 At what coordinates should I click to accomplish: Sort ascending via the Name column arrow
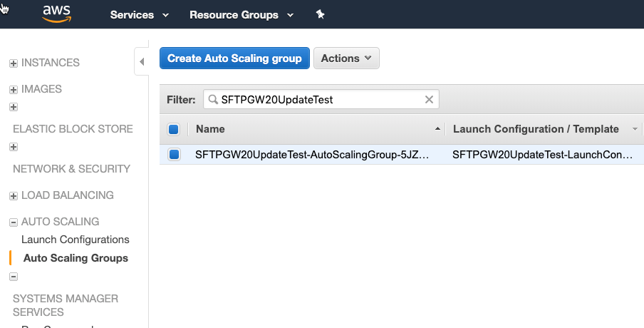tap(437, 129)
